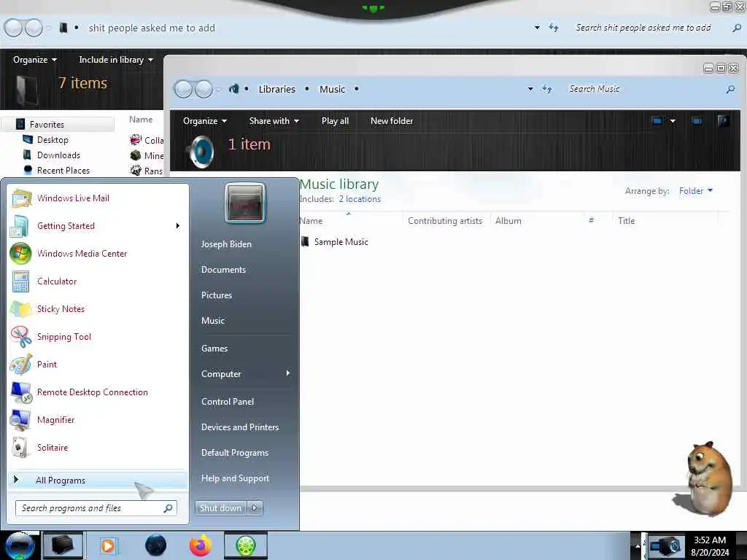
Task: Select the Sample Music folder
Action: click(x=341, y=242)
